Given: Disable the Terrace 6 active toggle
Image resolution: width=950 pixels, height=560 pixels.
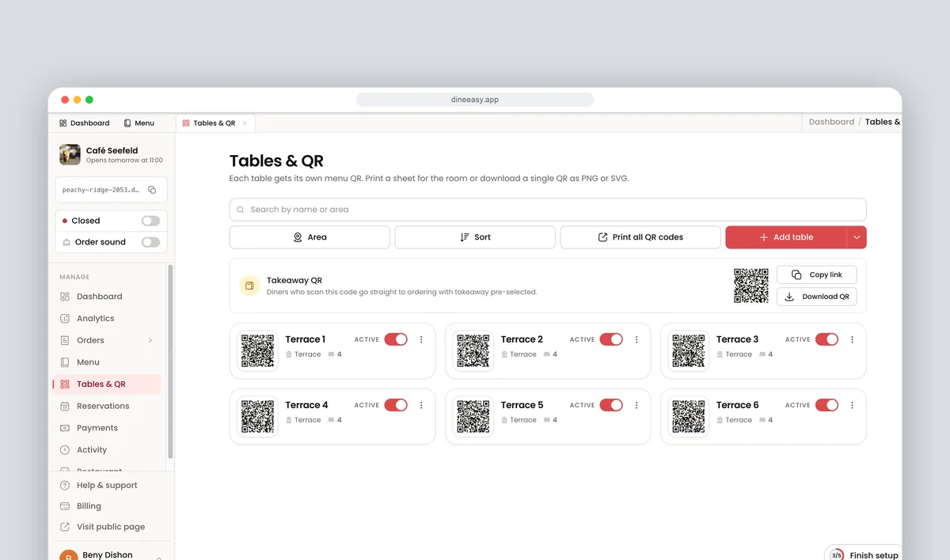Looking at the screenshot, I should [826, 405].
